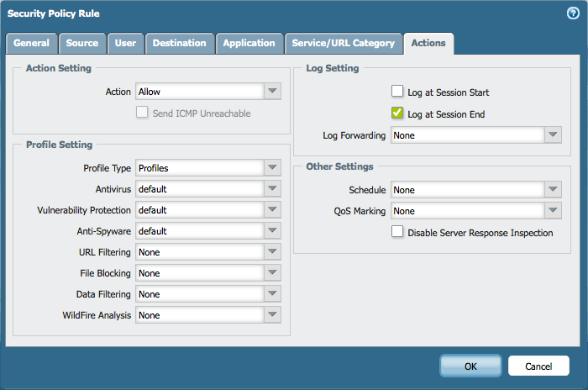Expand the URL Filtering dropdown
This screenshot has height=390, width=588.
(x=272, y=252)
